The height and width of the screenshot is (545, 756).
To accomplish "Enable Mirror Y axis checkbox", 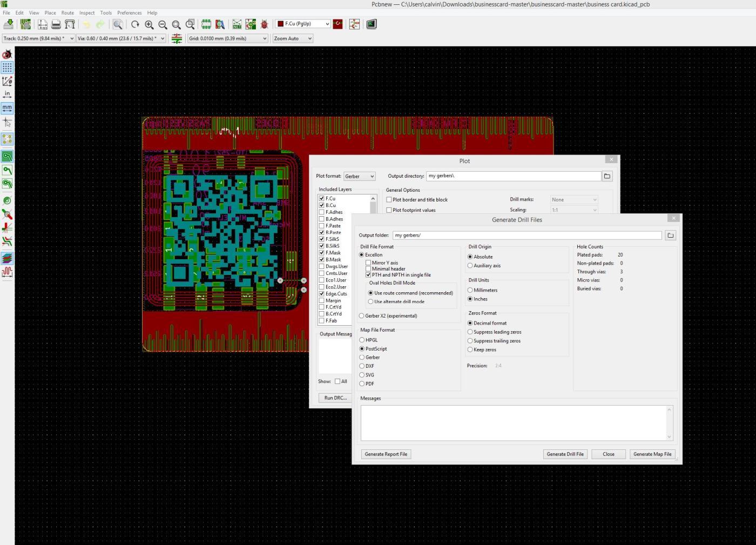I will coord(368,263).
